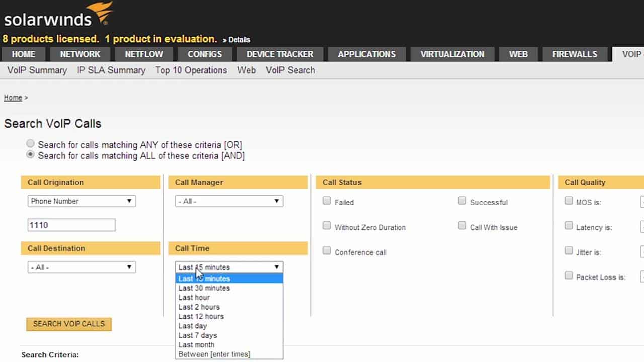Viewport: 644px width, 362px height.
Task: Choose Last 30 minutes option
Action: pyautogui.click(x=229, y=288)
